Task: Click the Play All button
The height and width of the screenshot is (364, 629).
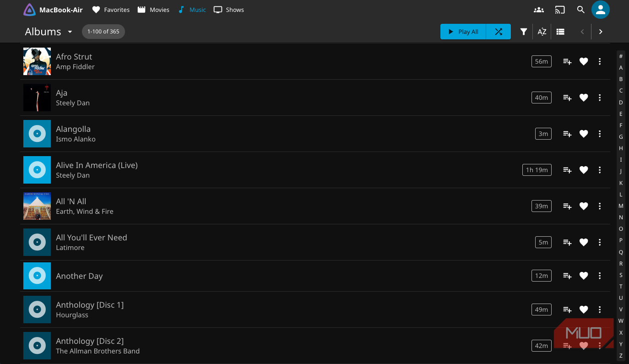Action: coord(463,32)
